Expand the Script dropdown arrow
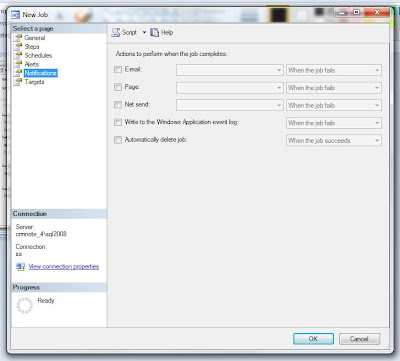The height and width of the screenshot is (361, 400). [144, 32]
